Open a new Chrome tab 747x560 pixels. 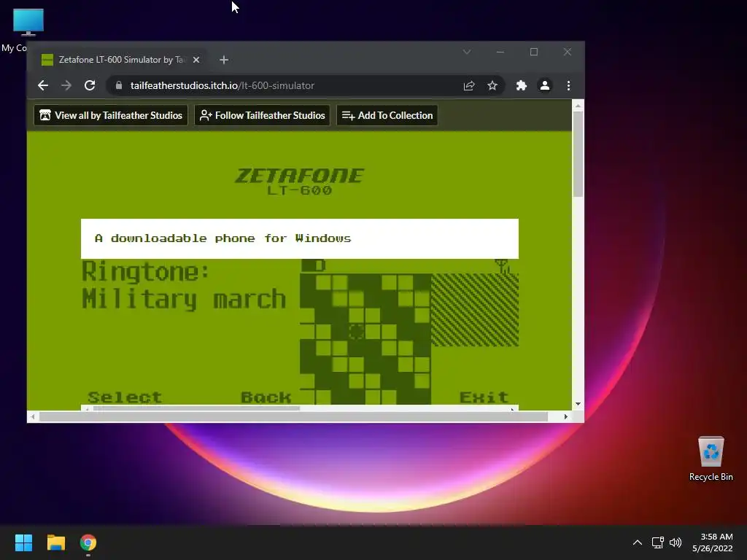(x=224, y=60)
